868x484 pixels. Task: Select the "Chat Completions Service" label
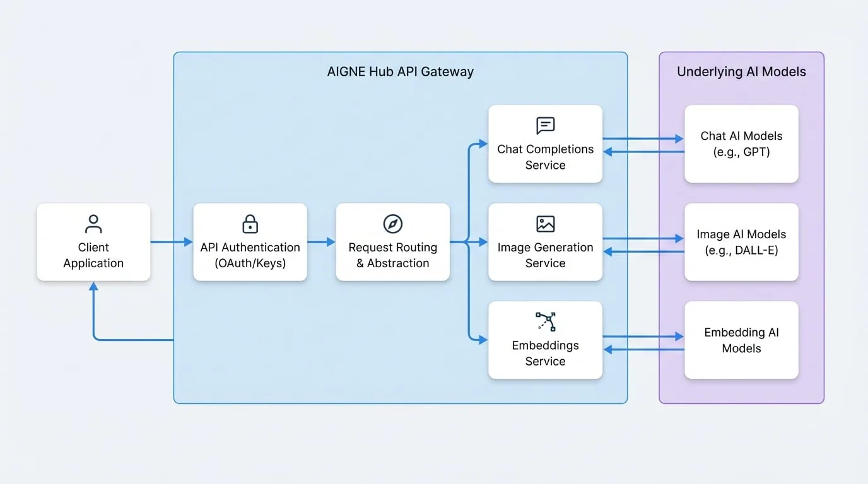[x=546, y=157]
